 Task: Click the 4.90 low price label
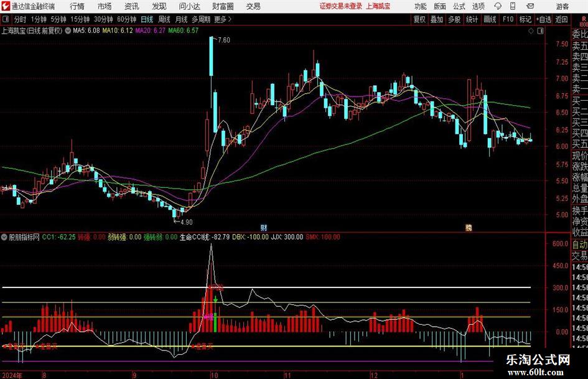[187, 222]
